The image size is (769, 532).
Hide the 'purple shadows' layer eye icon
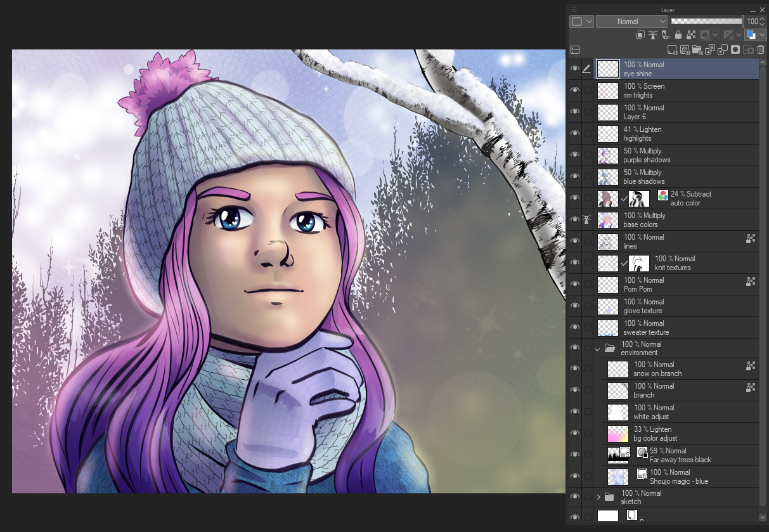click(x=575, y=155)
